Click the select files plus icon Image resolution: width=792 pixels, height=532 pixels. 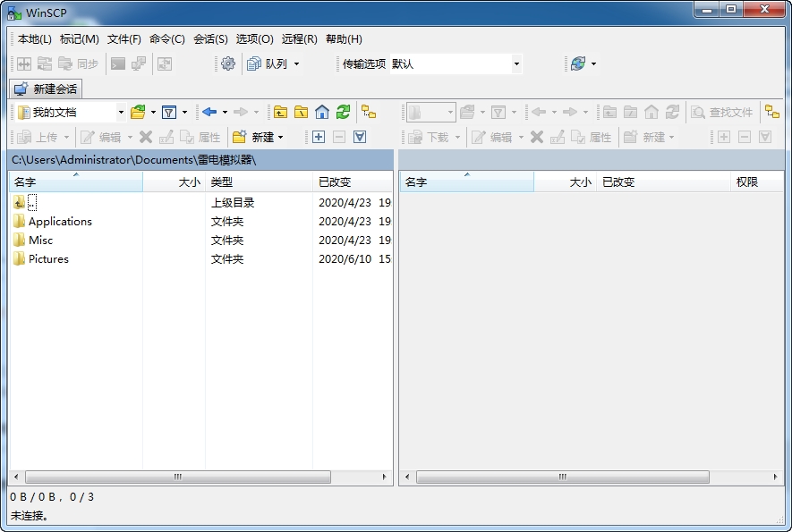click(x=319, y=137)
